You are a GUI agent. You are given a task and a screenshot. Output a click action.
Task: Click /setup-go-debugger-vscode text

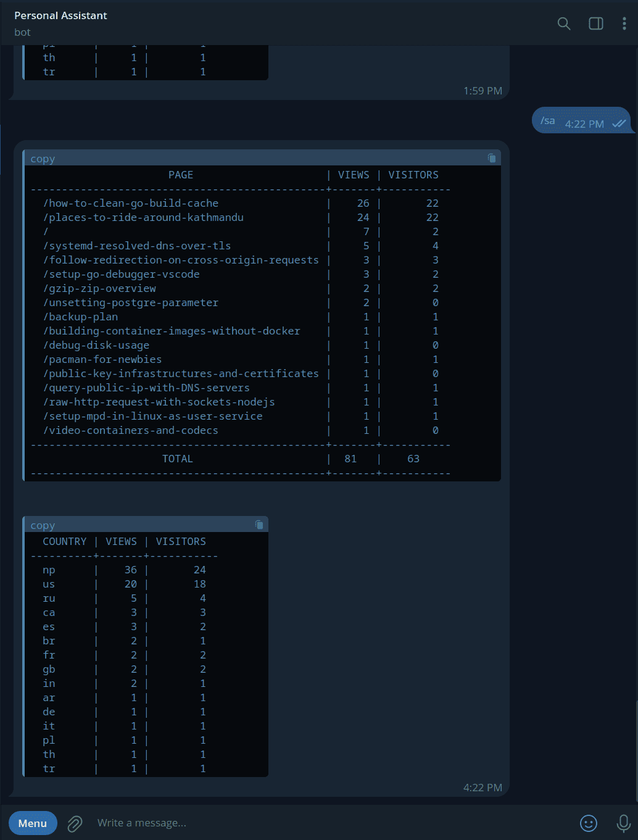coord(121,274)
